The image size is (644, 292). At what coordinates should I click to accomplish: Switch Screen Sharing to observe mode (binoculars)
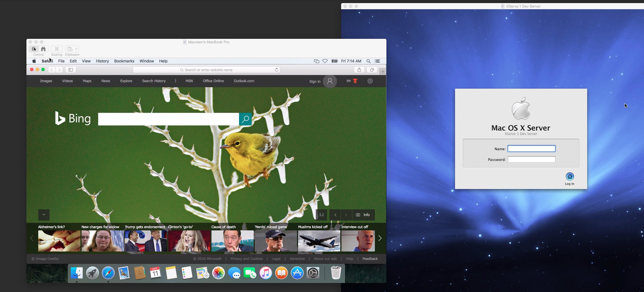(x=43, y=49)
